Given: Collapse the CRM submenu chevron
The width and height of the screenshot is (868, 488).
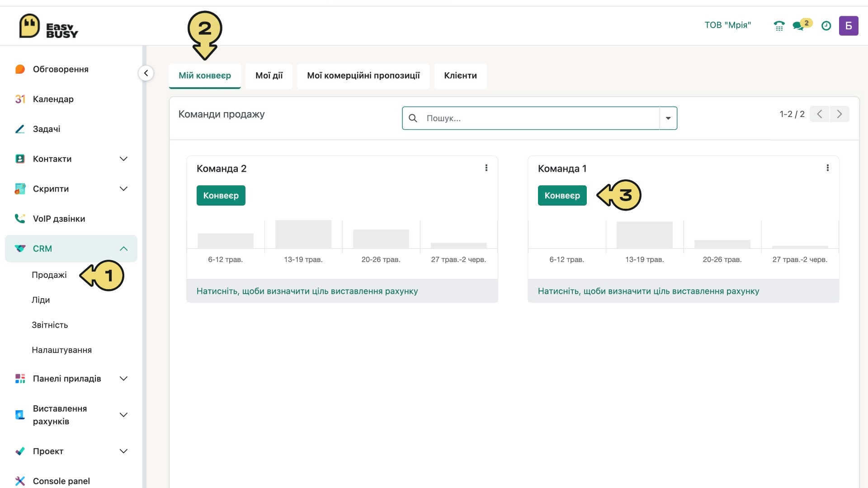Looking at the screenshot, I should pyautogui.click(x=123, y=249).
